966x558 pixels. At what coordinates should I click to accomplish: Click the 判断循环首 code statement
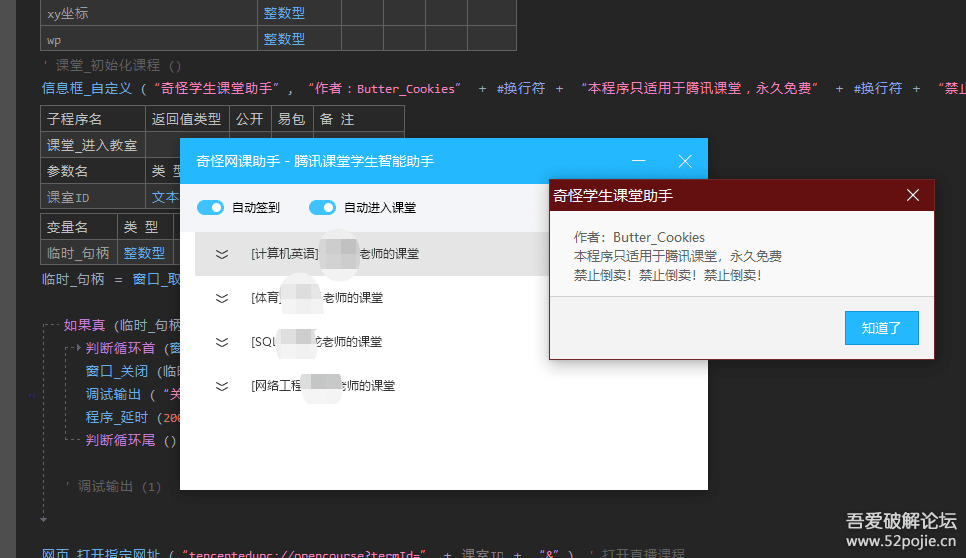tap(132, 348)
